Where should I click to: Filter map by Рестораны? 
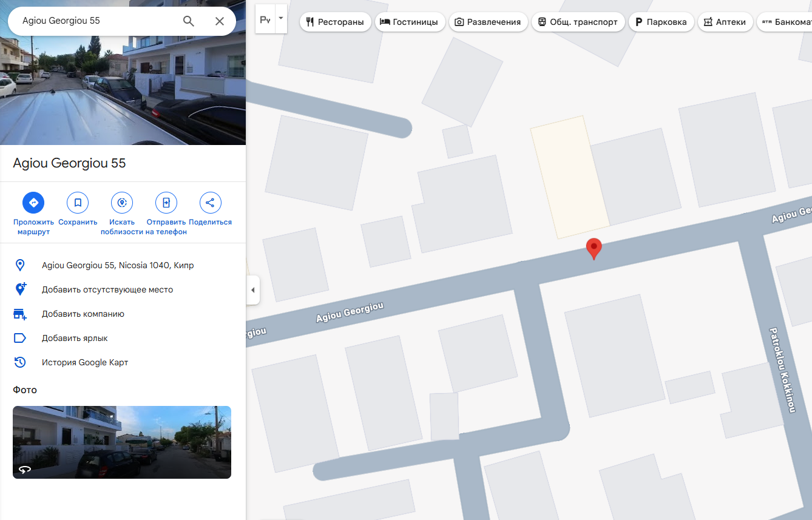point(336,22)
